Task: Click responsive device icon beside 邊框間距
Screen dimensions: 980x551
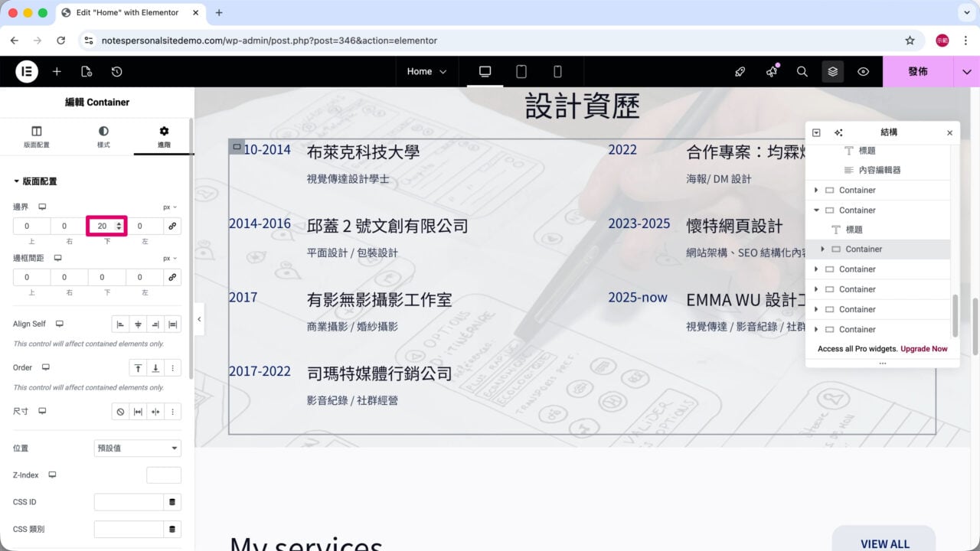Action: [57, 258]
